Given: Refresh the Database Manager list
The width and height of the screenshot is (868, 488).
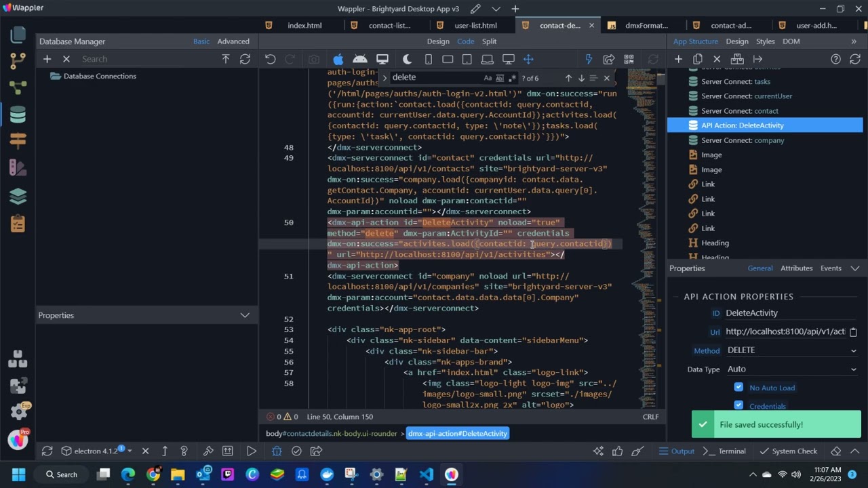Looking at the screenshot, I should (245, 59).
